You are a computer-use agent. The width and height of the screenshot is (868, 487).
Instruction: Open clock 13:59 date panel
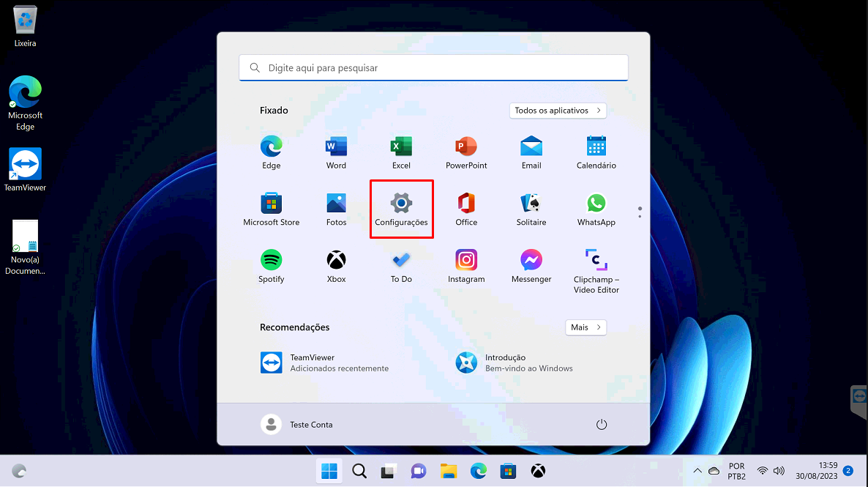817,471
